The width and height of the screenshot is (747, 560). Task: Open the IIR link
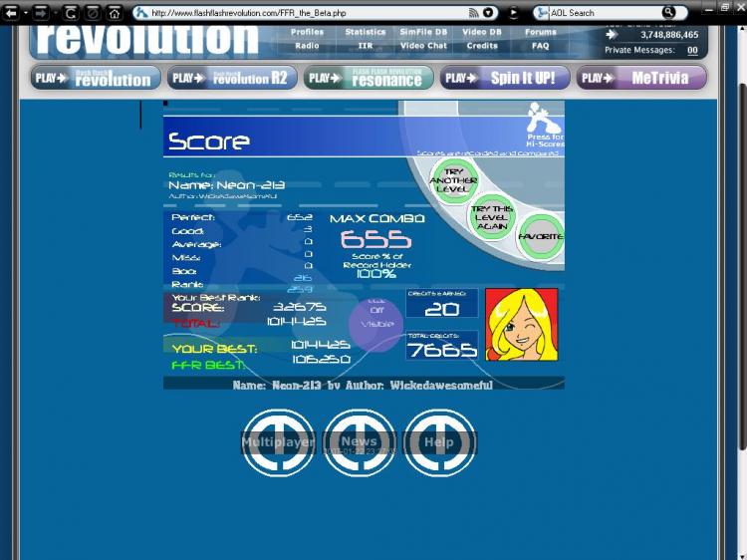(366, 46)
